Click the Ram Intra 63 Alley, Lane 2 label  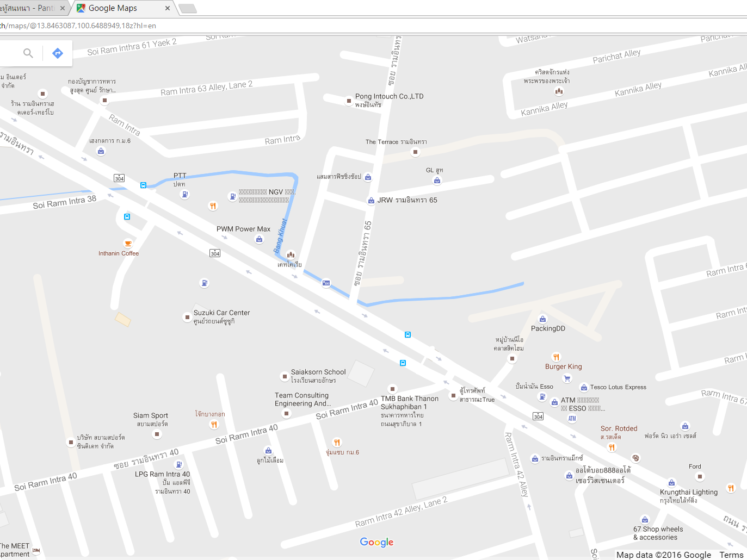206,88
